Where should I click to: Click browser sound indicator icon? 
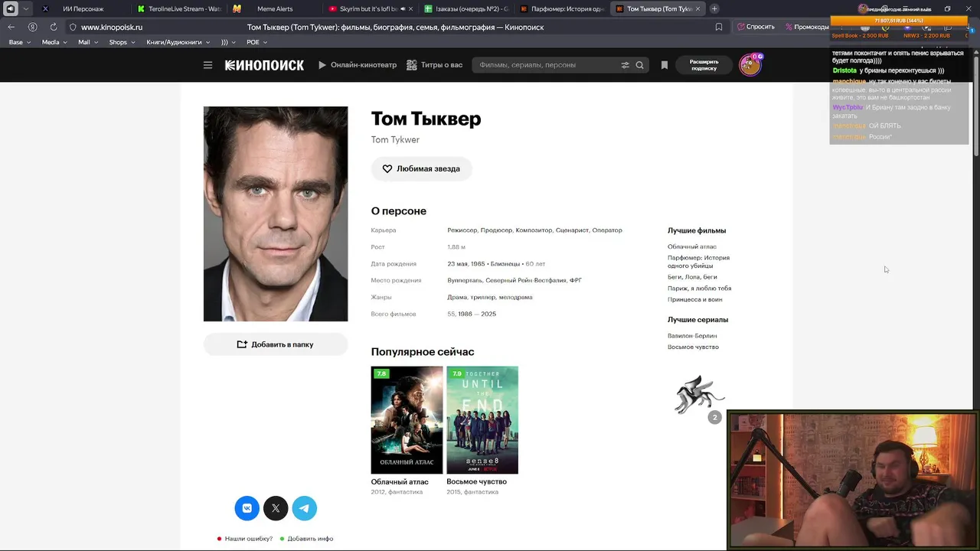coord(10,9)
